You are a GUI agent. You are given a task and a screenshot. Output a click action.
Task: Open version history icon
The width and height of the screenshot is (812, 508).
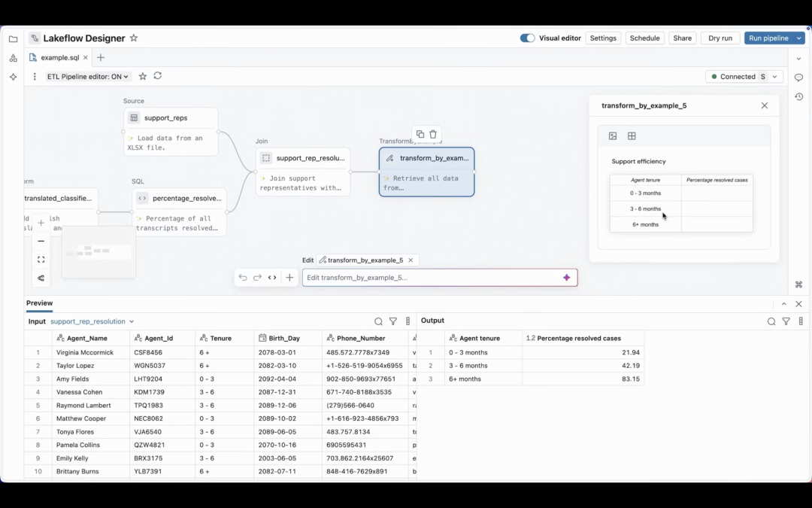[798, 96]
